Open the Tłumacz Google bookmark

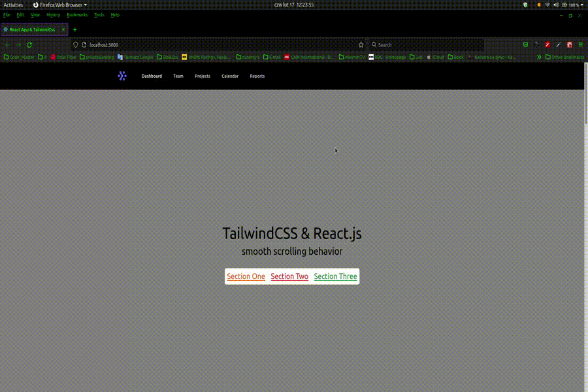(x=135, y=57)
